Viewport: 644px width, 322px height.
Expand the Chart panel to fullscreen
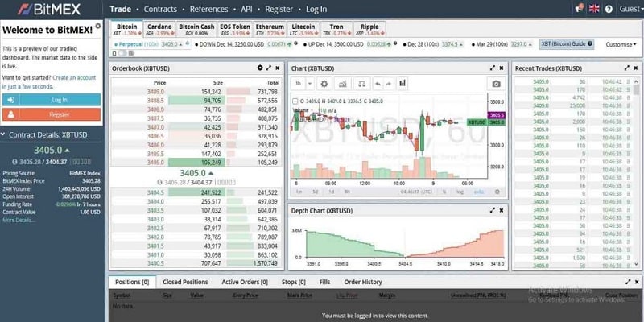[493, 68]
